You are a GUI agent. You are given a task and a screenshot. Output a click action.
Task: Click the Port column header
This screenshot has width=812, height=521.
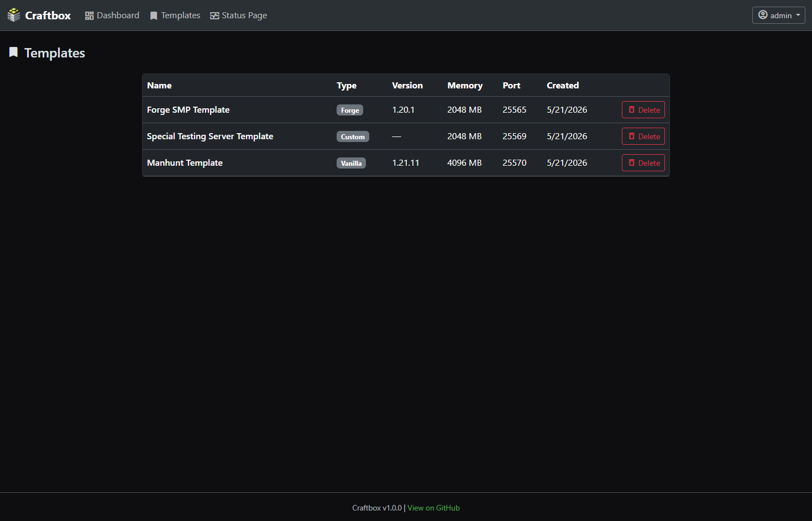(x=511, y=86)
